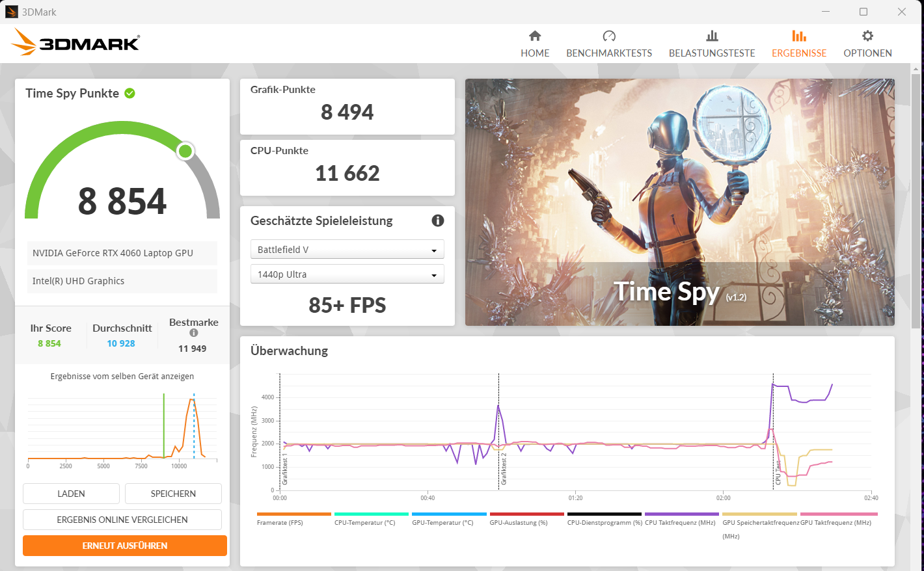
Task: Click the Belastungsteste bar chart icon
Action: click(x=712, y=36)
